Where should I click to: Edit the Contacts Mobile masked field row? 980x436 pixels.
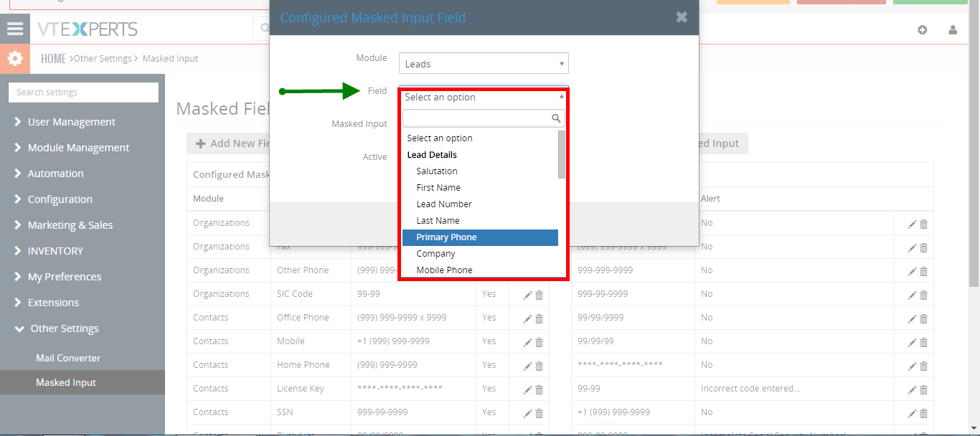[527, 342]
